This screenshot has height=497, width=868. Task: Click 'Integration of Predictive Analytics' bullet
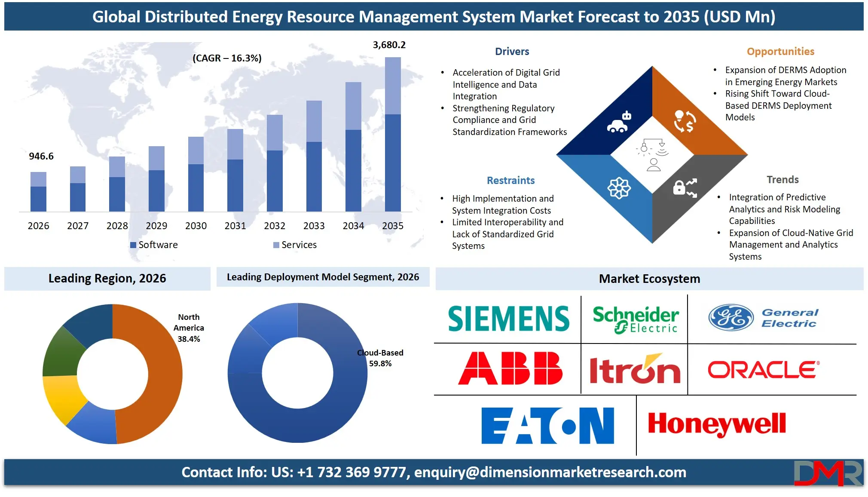[x=785, y=209]
